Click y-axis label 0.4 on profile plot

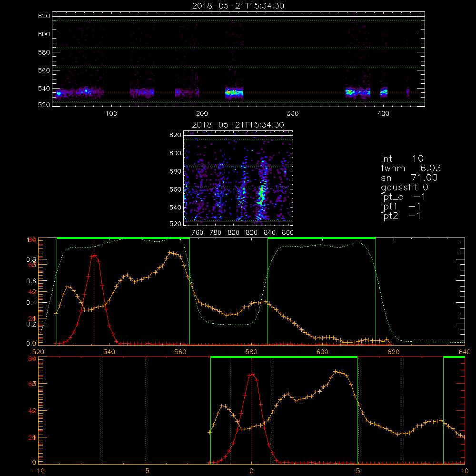point(31,303)
